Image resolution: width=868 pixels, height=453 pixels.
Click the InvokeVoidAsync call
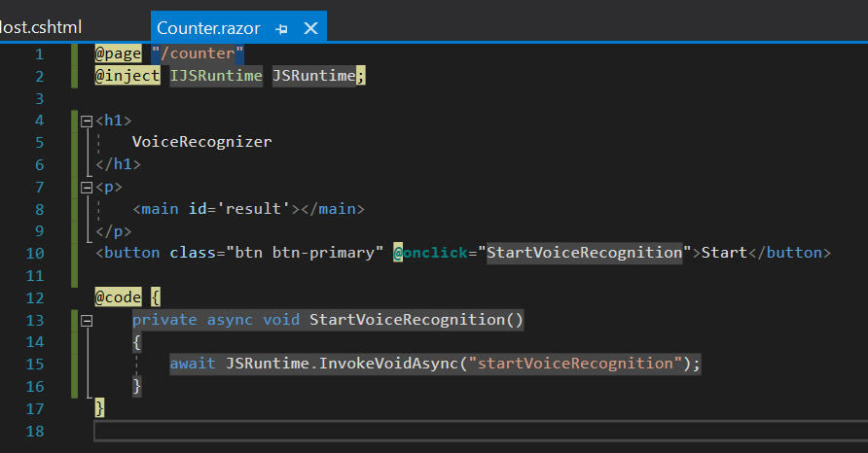point(388,364)
